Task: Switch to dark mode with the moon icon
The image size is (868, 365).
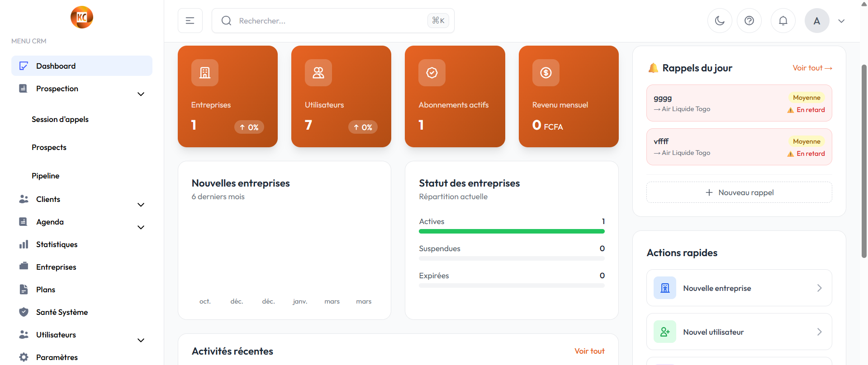Action: pyautogui.click(x=720, y=21)
